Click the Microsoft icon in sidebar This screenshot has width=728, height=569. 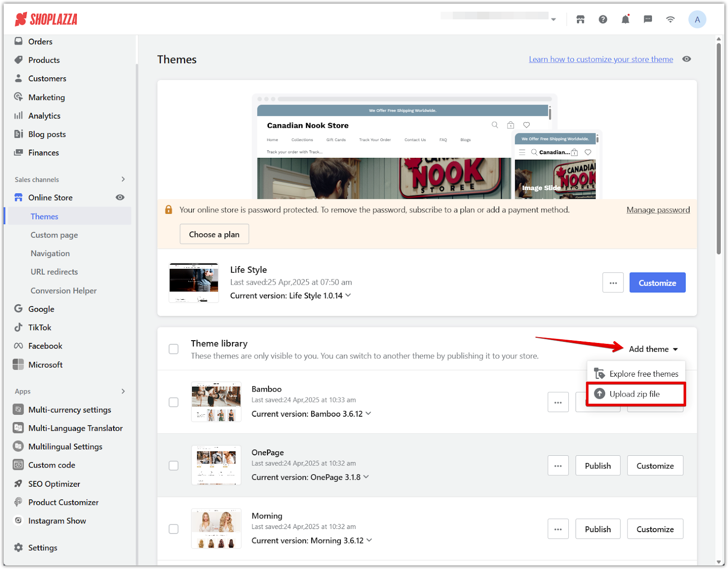point(18,364)
